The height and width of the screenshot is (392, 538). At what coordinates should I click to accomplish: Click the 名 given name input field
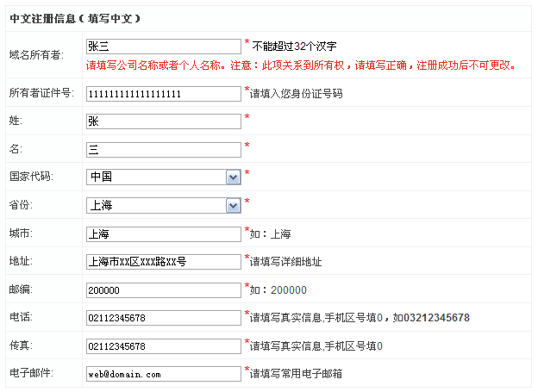[163, 149]
